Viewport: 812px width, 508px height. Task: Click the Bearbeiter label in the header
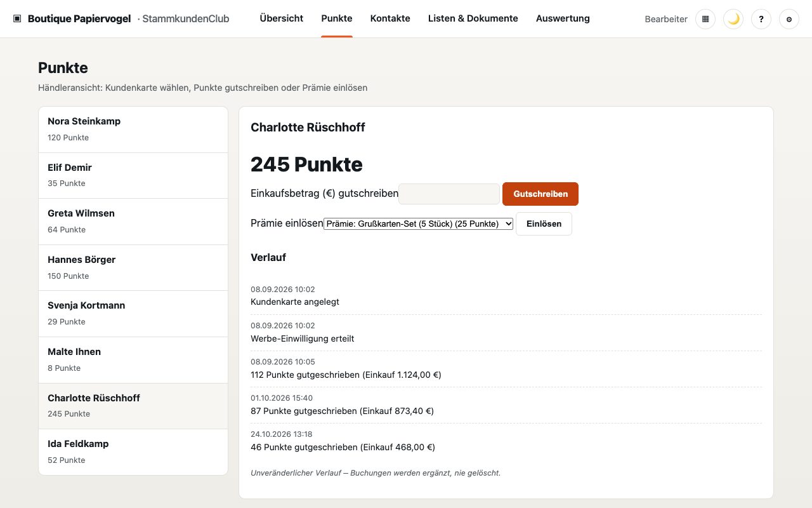[x=666, y=19]
